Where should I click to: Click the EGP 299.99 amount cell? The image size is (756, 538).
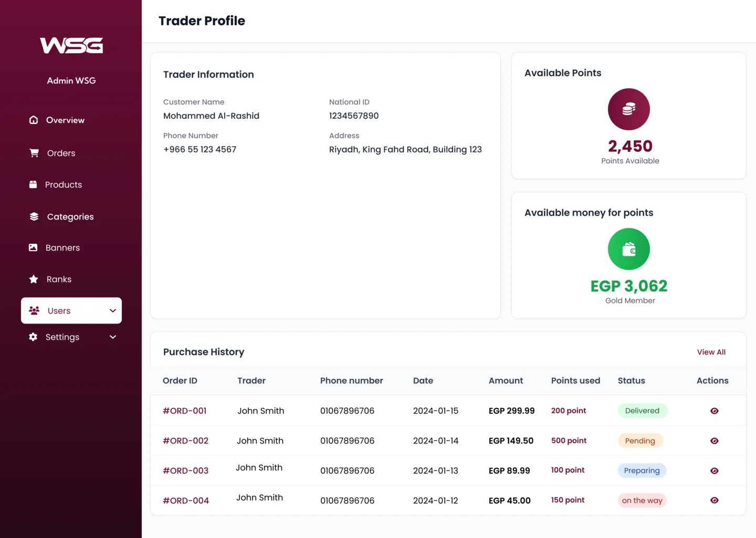(512, 411)
